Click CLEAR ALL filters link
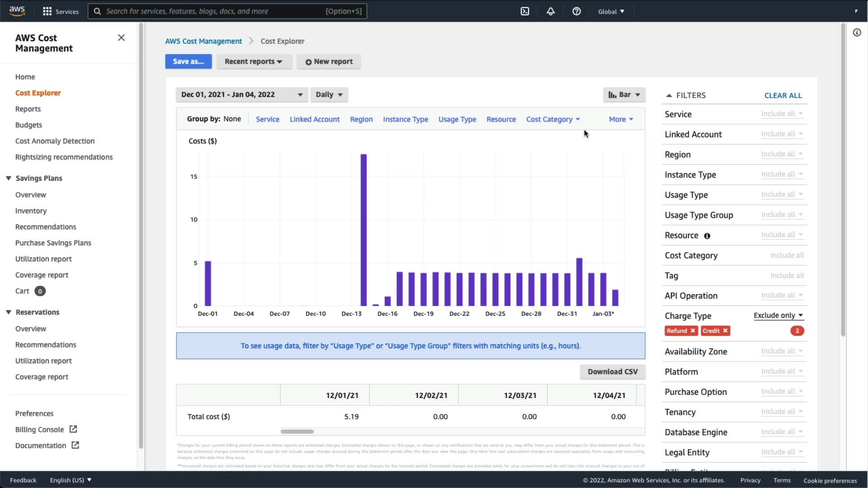 783,95
